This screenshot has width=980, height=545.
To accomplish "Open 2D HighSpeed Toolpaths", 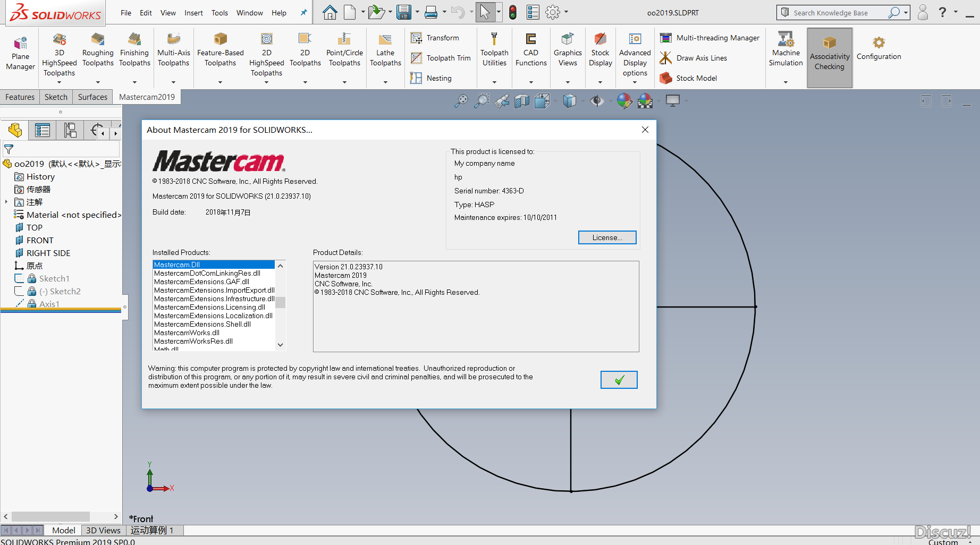I will 266,55.
